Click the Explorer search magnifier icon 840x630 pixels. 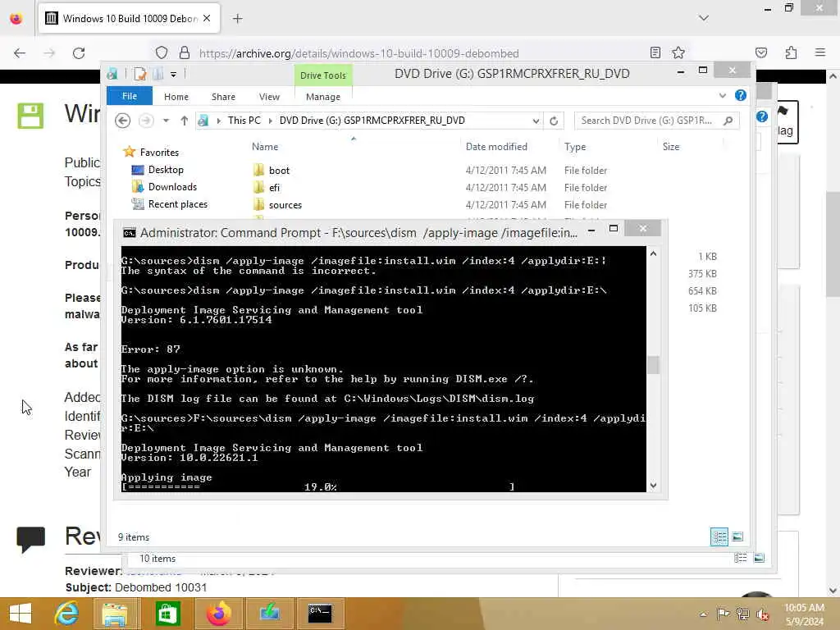728,121
